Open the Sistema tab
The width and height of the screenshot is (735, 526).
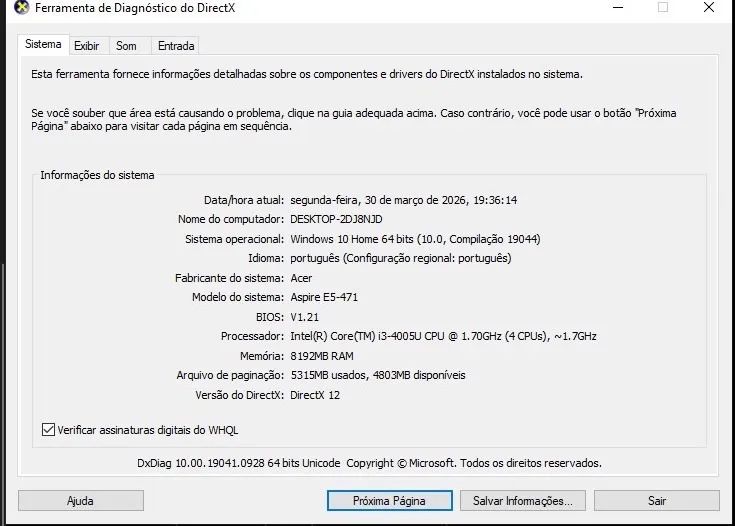tap(43, 44)
